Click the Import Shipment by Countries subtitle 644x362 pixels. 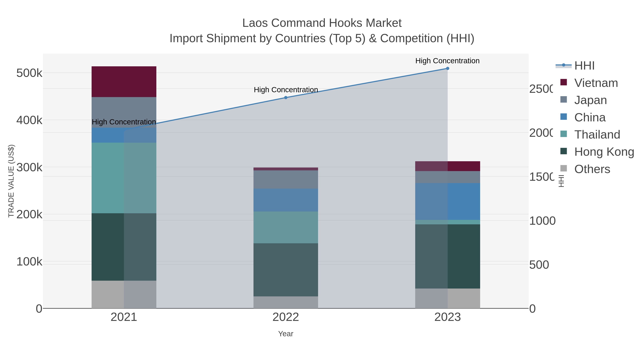(x=322, y=38)
